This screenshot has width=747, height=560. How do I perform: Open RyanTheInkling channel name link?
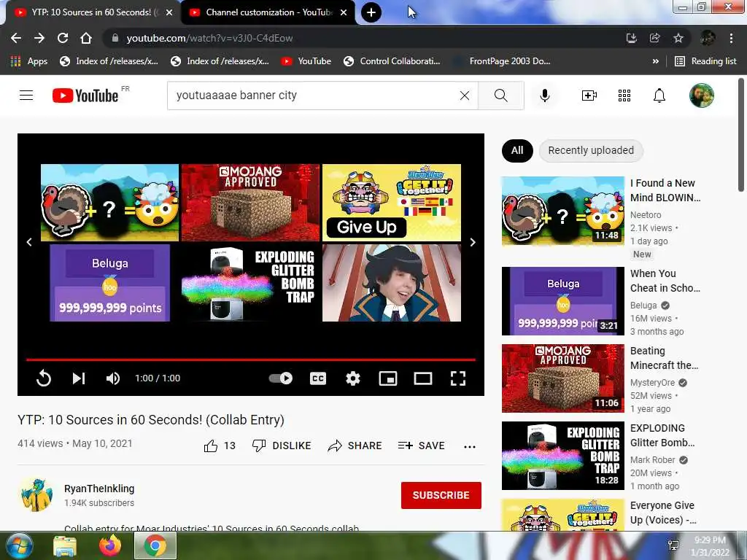coord(99,489)
